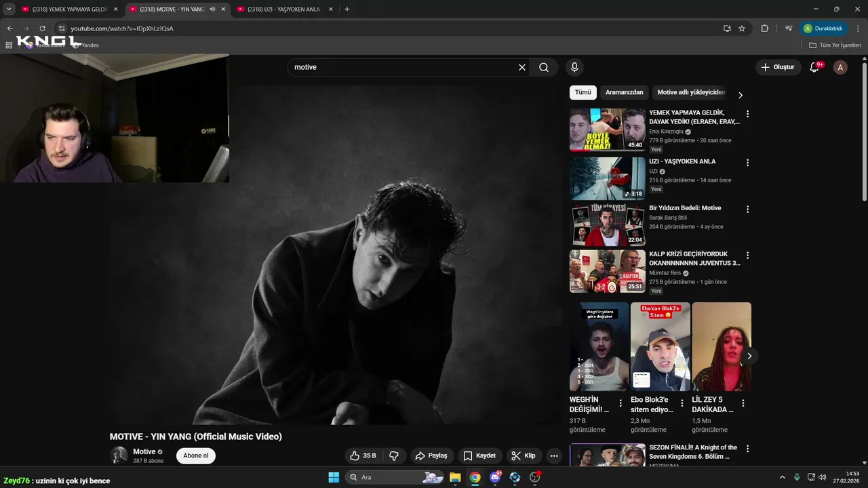The height and width of the screenshot is (488, 868).
Task: Open a new browser tab
Action: pos(347,9)
